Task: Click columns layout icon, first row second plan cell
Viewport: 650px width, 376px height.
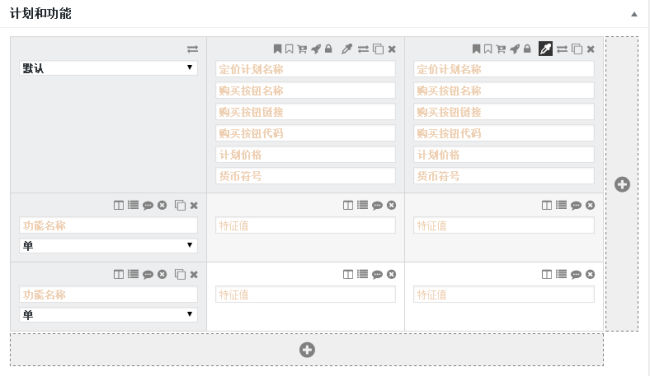Action: pyautogui.click(x=547, y=205)
